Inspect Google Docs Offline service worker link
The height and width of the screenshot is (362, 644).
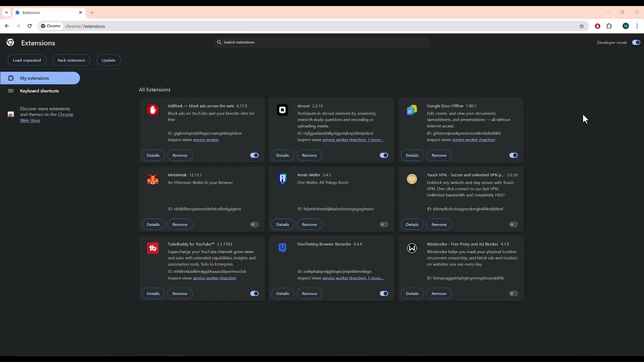click(x=473, y=140)
